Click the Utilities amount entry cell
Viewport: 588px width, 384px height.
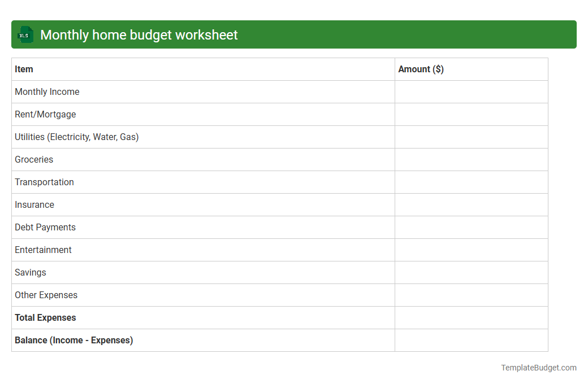coord(472,137)
